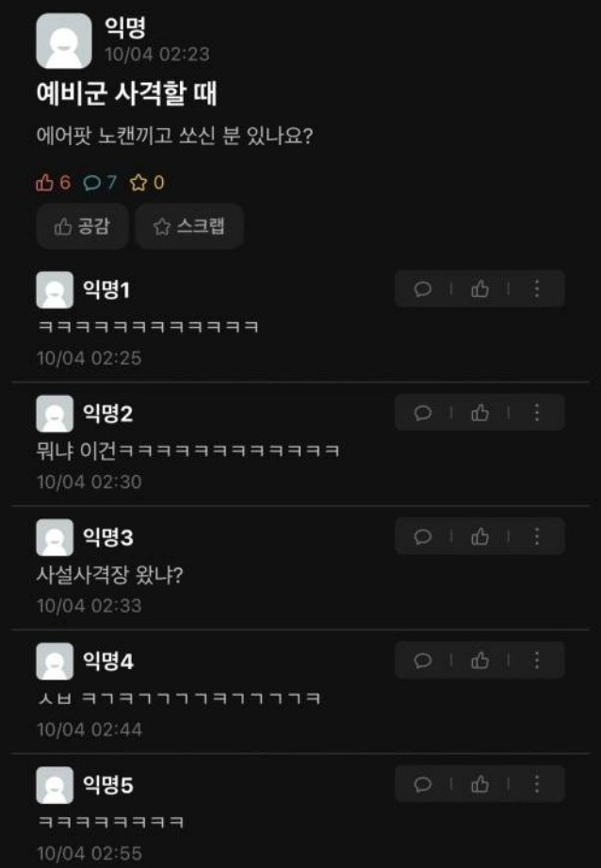Reply to 익명1's comment via bubble icon
This screenshot has height=868, width=601.
pyautogui.click(x=423, y=289)
